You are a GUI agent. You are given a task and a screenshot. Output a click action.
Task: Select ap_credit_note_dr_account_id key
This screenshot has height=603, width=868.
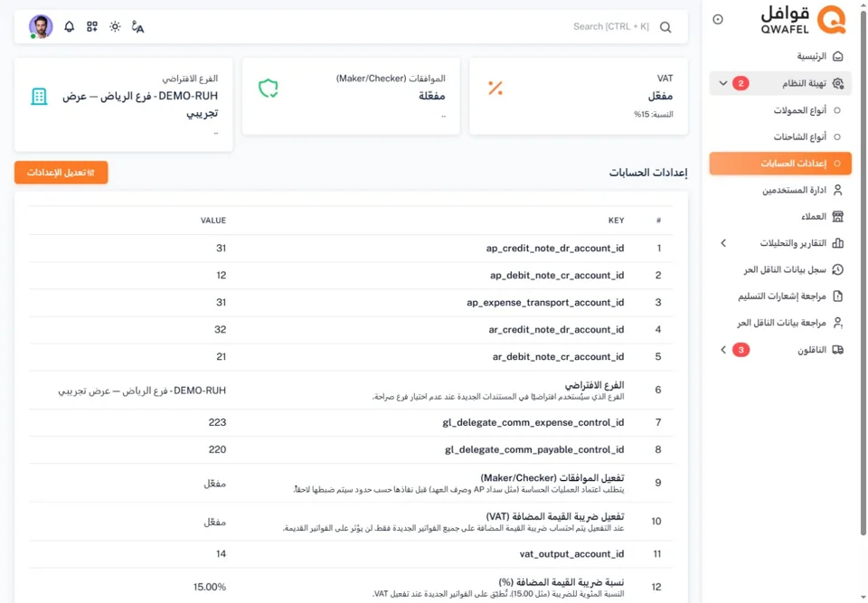pos(554,248)
